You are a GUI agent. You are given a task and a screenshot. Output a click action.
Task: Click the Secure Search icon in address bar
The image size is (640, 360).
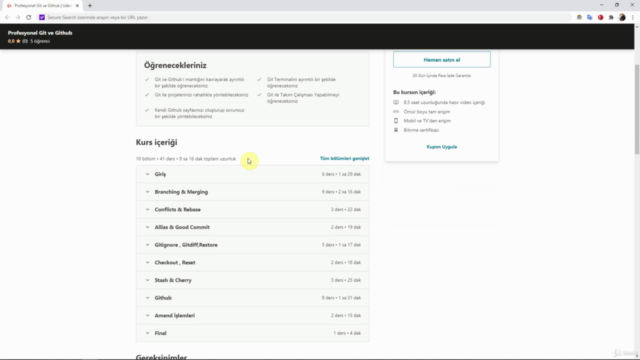42,18
